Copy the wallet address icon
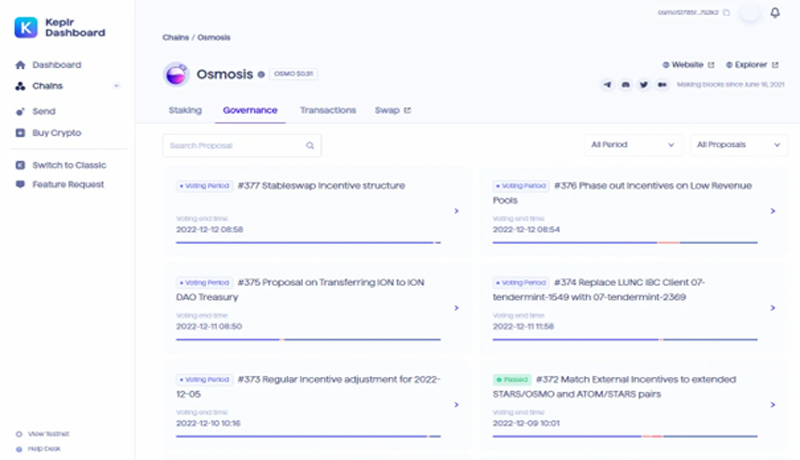800x460 pixels. pyautogui.click(x=727, y=12)
